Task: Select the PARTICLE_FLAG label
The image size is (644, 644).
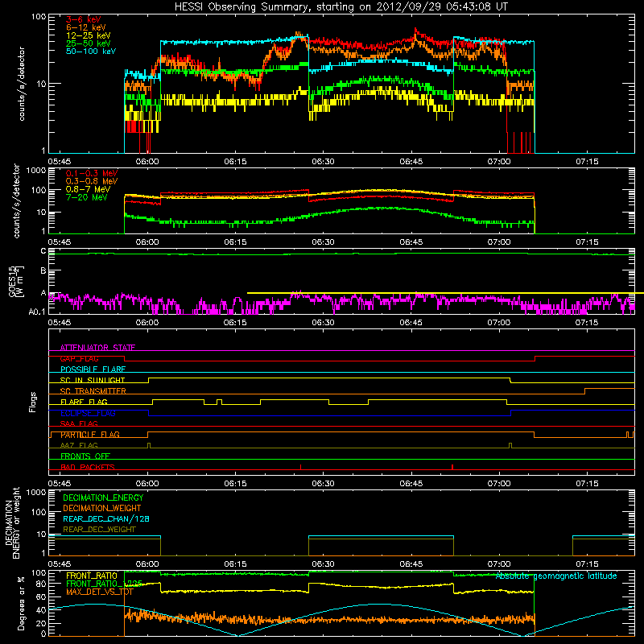Action: (x=90, y=435)
